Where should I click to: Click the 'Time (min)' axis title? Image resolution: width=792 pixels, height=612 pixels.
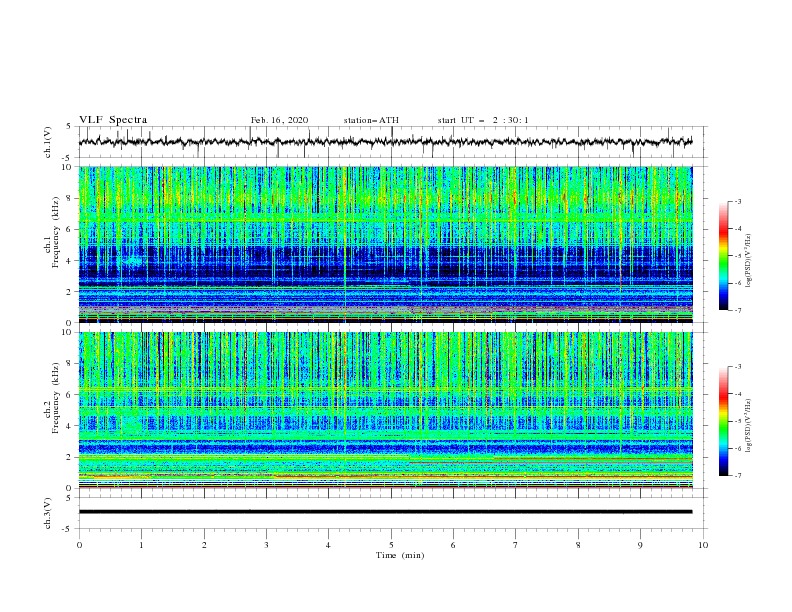(400, 555)
